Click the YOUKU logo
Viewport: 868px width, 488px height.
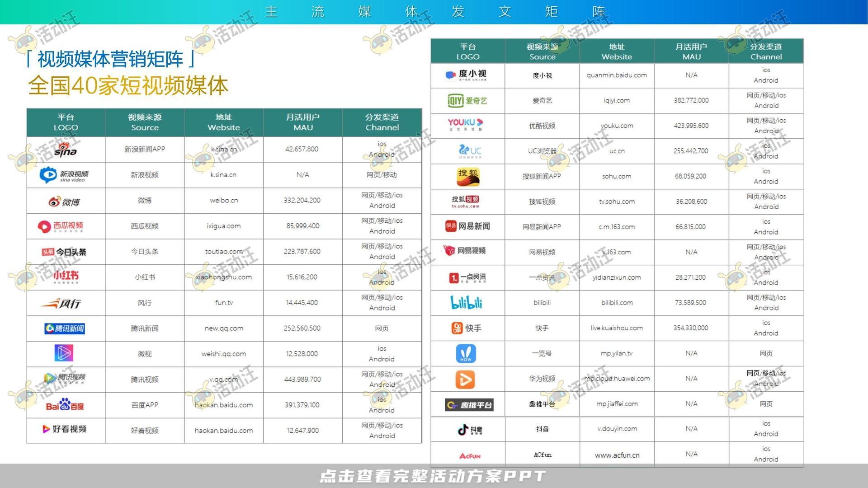click(x=466, y=125)
